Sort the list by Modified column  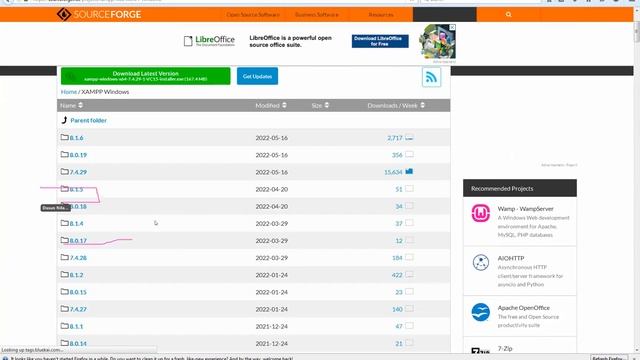(271, 105)
